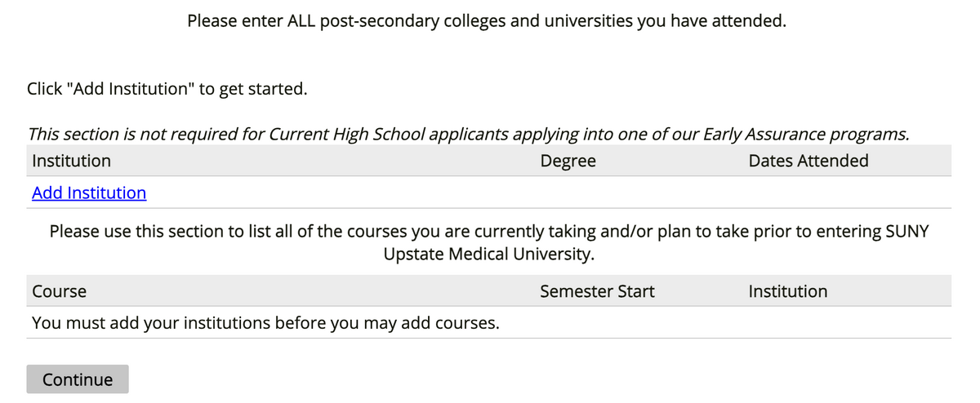Click the 'You must add your institutions' message
The height and width of the screenshot is (403, 980).
pyautogui.click(x=265, y=324)
